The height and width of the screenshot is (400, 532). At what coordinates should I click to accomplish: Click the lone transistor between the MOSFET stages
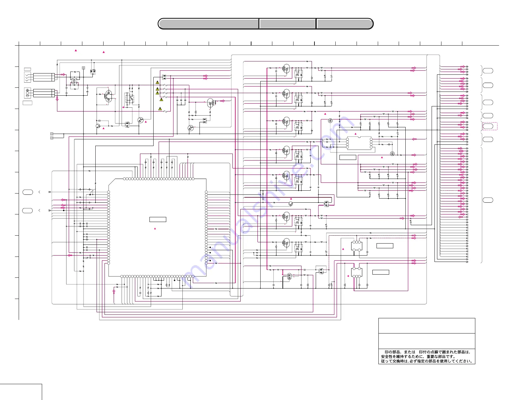pyautogui.click(x=291, y=204)
